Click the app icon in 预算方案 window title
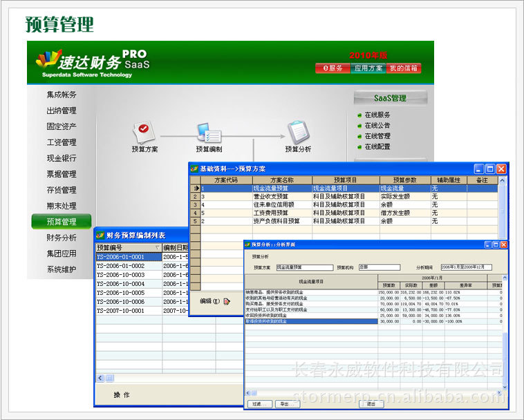This screenshot has width=524, height=420. [x=194, y=169]
